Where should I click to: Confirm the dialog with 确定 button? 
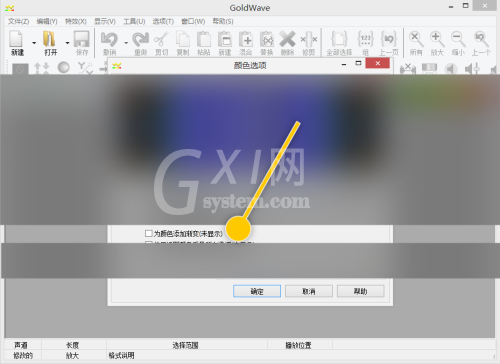257,291
